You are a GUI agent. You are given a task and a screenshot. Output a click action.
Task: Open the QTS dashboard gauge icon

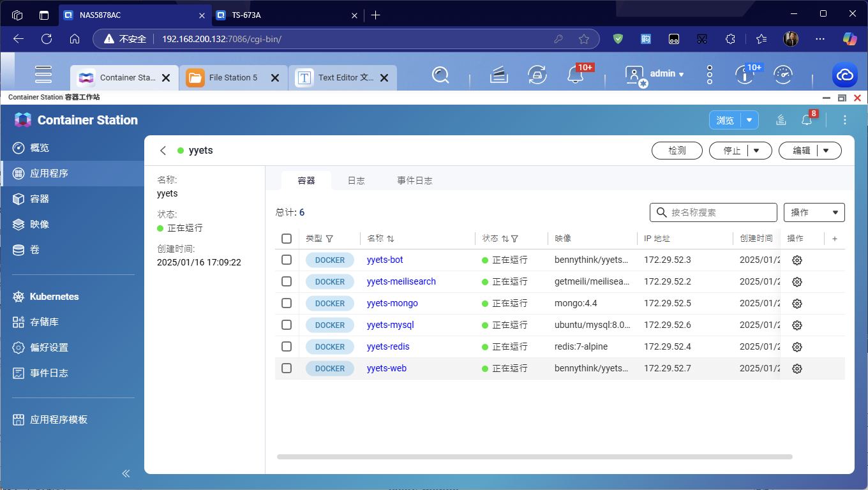tap(783, 75)
